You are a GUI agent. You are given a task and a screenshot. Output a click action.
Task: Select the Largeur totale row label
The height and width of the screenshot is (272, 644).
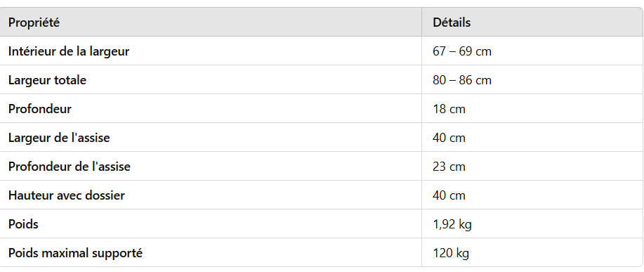click(x=47, y=80)
